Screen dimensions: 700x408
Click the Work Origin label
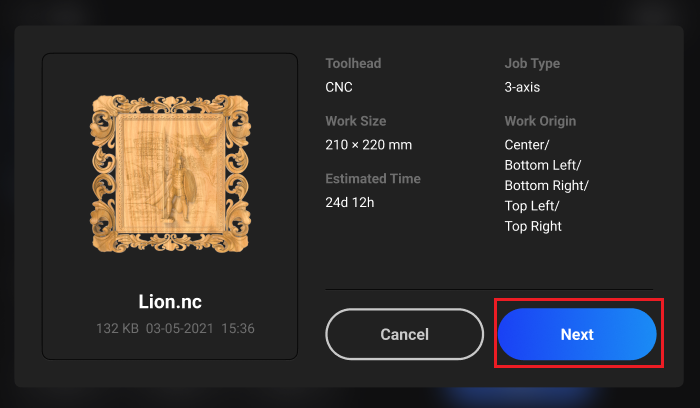[540, 121]
